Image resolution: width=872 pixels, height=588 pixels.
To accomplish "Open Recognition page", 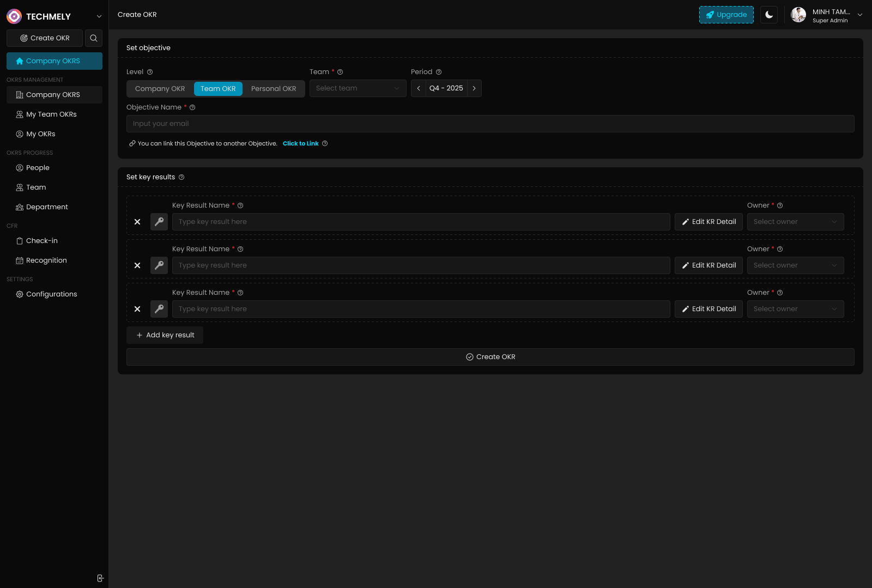I will [55, 260].
